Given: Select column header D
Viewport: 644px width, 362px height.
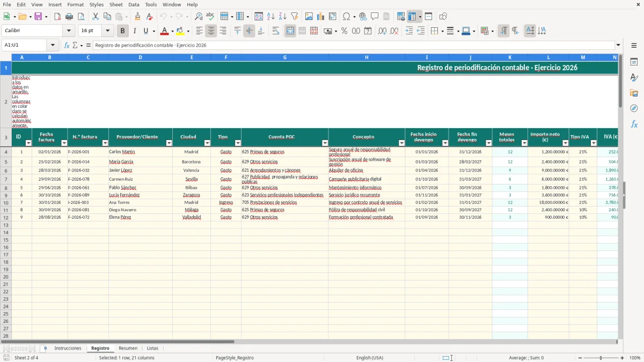Looking at the screenshot, I should [x=141, y=57].
